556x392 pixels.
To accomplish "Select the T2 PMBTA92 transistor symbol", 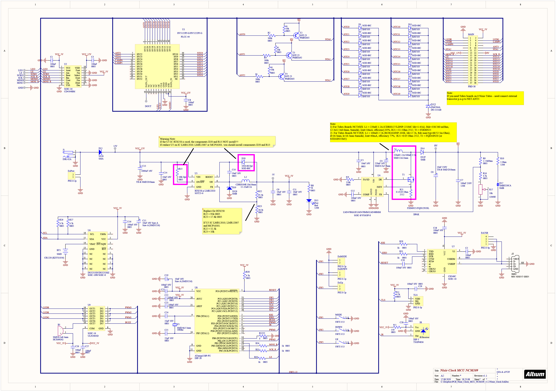I will [296, 35].
